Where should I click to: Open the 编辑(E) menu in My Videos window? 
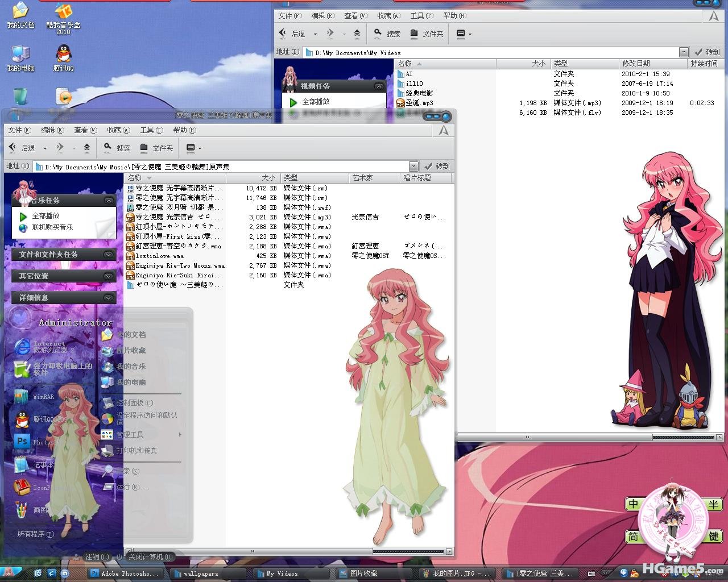click(x=322, y=16)
